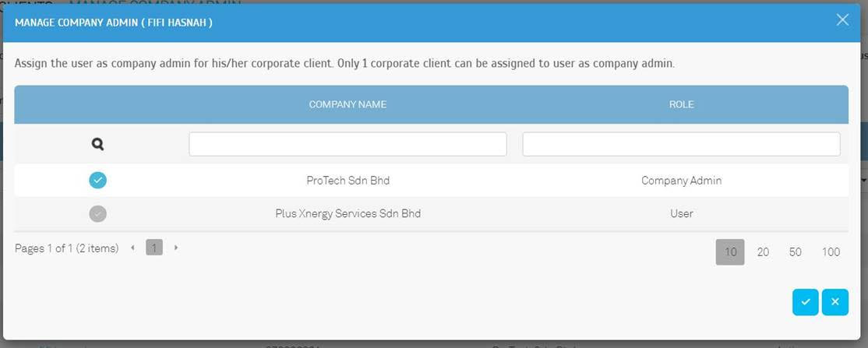This screenshot has width=868, height=348.
Task: Select page number 1
Action: click(154, 248)
